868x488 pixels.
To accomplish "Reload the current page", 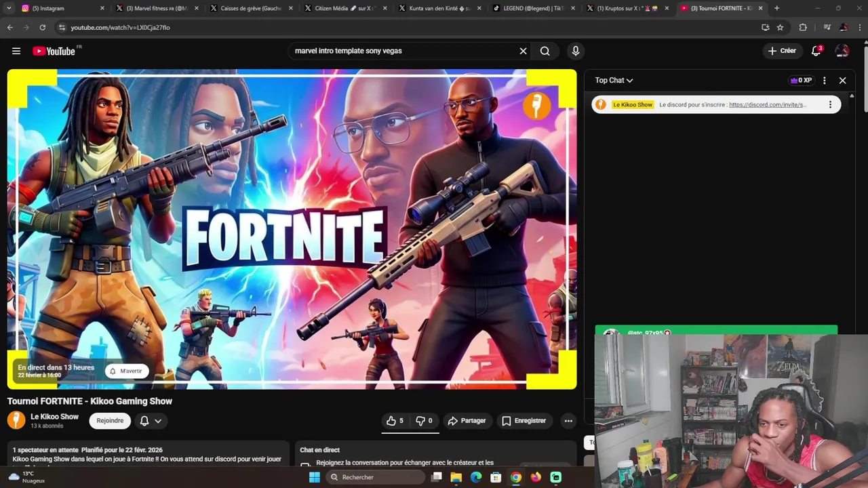I will [42, 27].
